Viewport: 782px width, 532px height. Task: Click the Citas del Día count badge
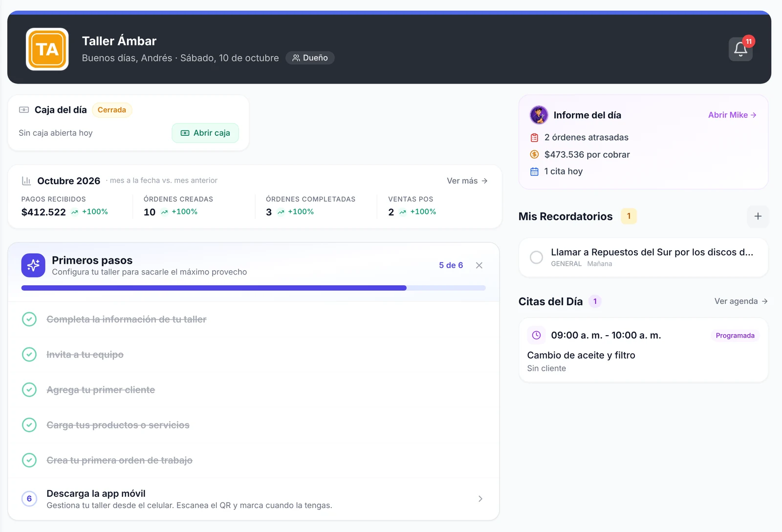(595, 301)
